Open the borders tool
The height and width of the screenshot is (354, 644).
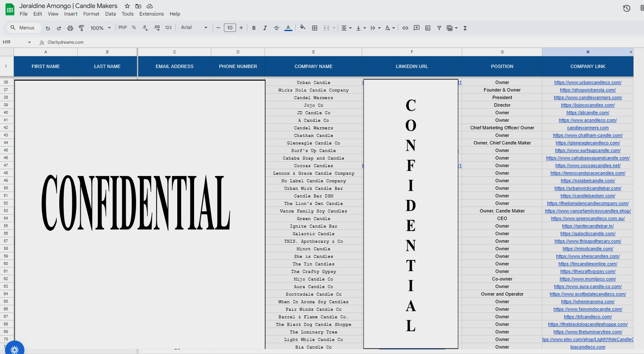[x=315, y=28]
